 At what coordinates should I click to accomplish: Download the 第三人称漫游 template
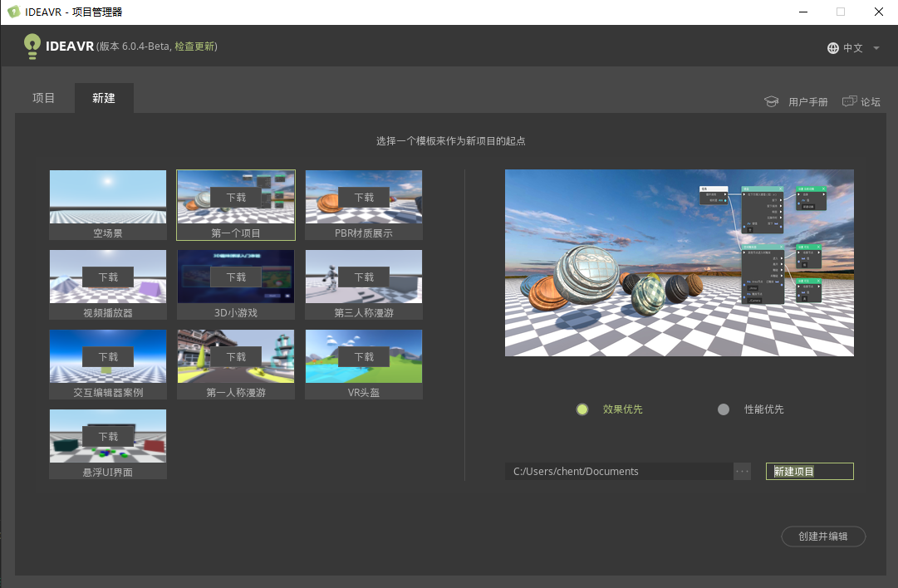(x=364, y=277)
